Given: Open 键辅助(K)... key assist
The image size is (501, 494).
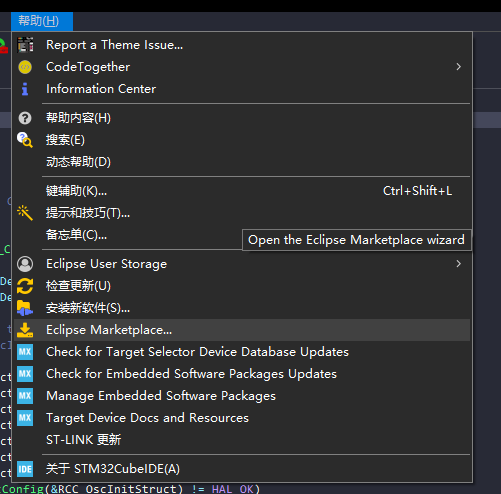Looking at the screenshot, I should 242,191.
